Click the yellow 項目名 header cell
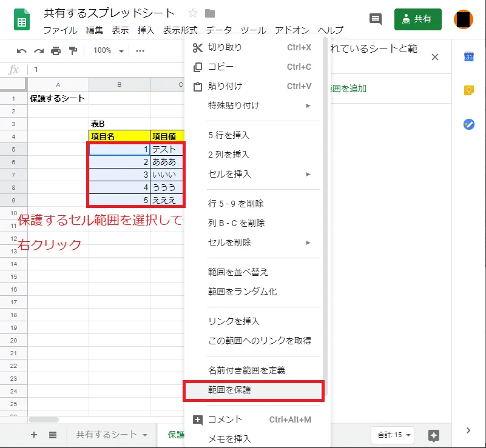The image size is (486, 448). tap(120, 136)
